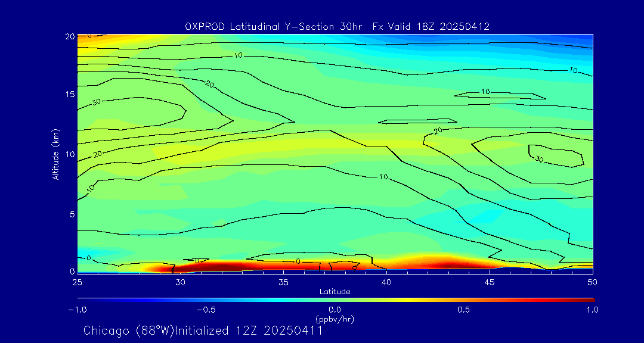Click the altitude tick label 20
This screenshot has height=343, width=644.
click(70, 36)
